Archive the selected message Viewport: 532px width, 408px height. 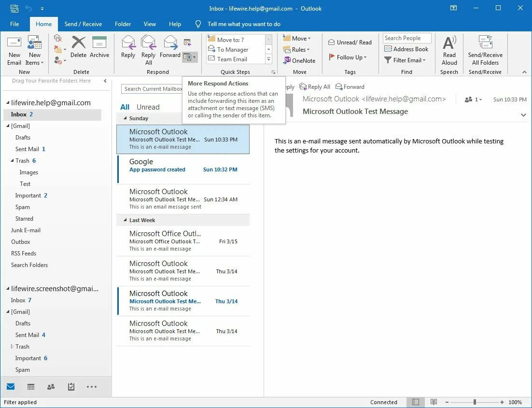click(99, 47)
